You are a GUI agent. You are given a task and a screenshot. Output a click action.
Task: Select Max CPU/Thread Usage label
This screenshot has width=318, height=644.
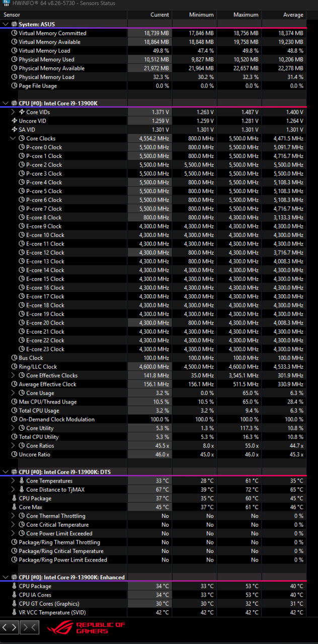(48, 402)
